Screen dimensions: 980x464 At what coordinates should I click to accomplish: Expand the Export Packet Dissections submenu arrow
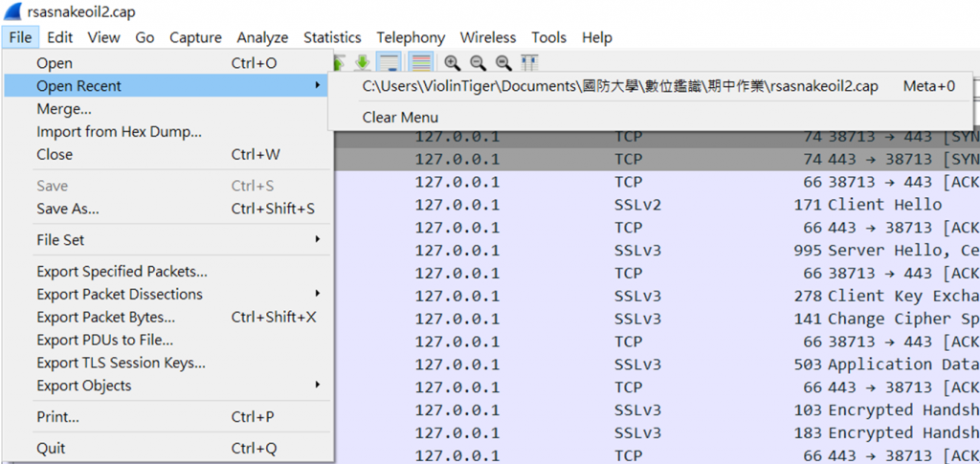pos(318,294)
